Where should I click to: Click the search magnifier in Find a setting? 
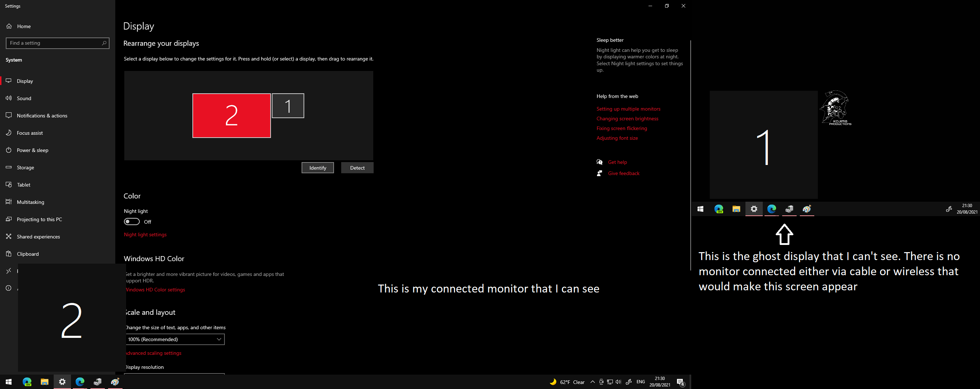pos(104,43)
